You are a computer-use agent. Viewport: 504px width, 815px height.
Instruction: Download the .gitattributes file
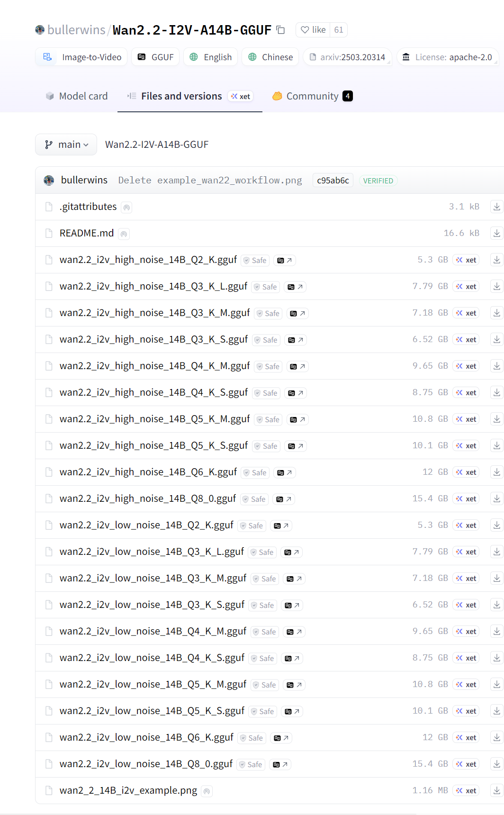[x=496, y=207]
